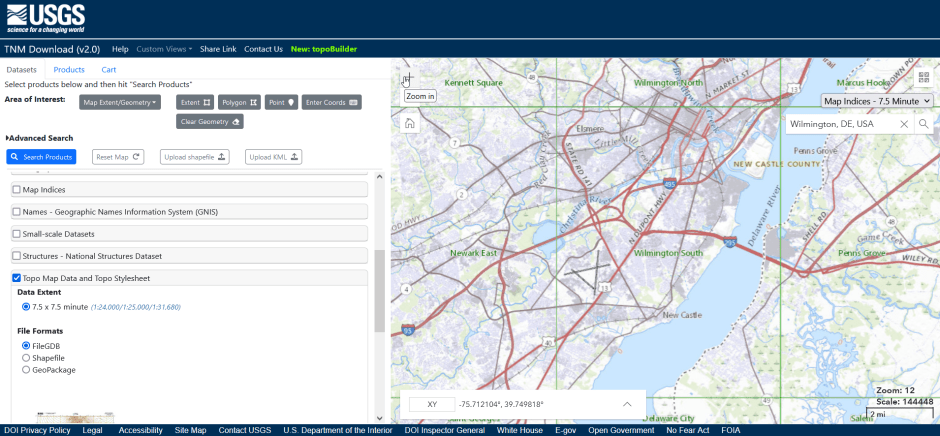Expand the Advanced Search section
Screen dimensions: 940x436
tap(39, 138)
